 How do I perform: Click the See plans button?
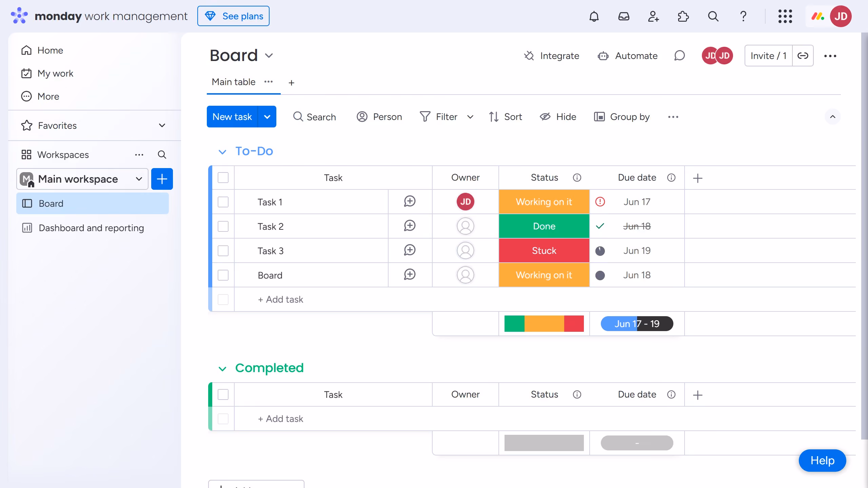233,16
